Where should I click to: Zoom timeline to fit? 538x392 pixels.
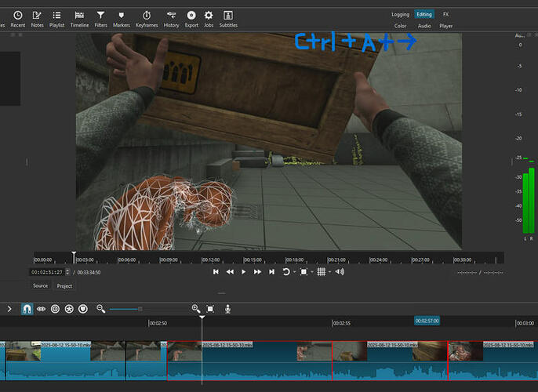(210, 309)
